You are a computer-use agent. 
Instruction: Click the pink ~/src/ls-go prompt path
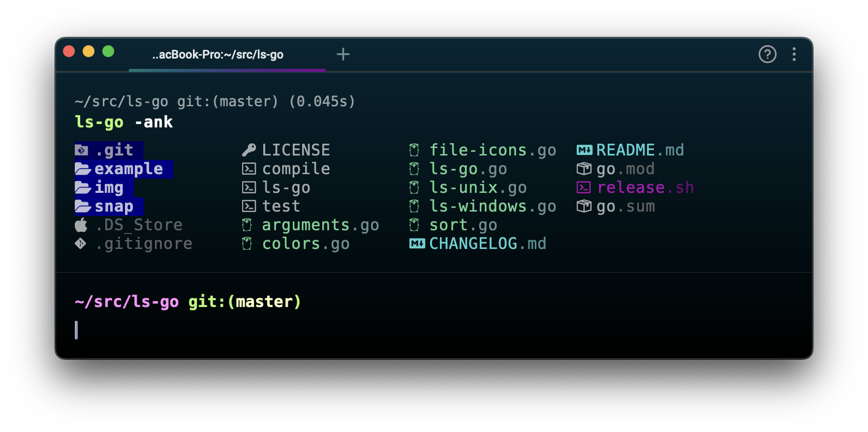(x=126, y=302)
